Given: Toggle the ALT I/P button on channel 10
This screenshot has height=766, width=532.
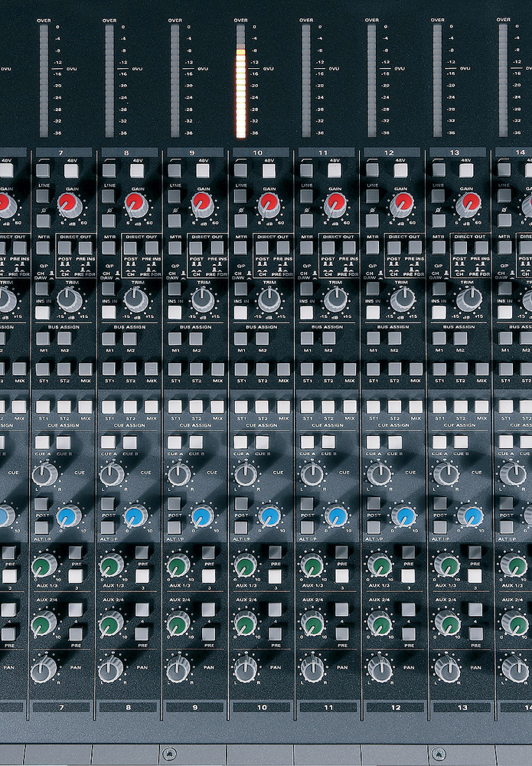Looking at the screenshot, I should 242,528.
